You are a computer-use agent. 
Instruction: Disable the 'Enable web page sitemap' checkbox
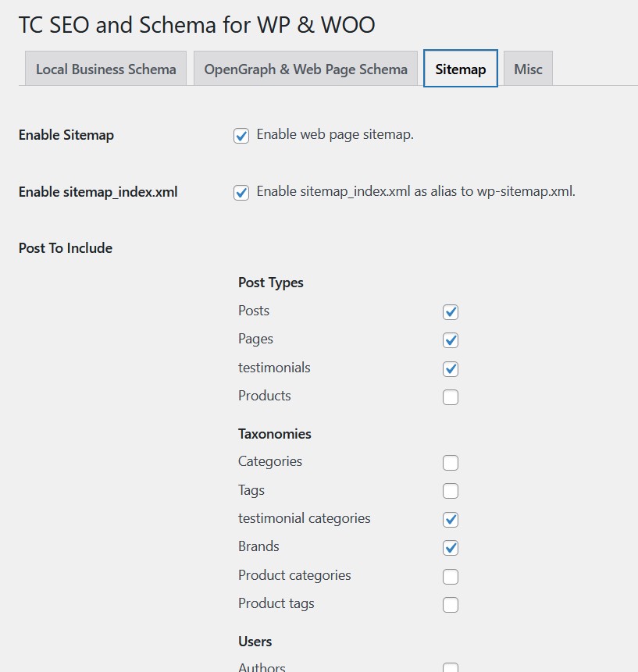click(241, 135)
